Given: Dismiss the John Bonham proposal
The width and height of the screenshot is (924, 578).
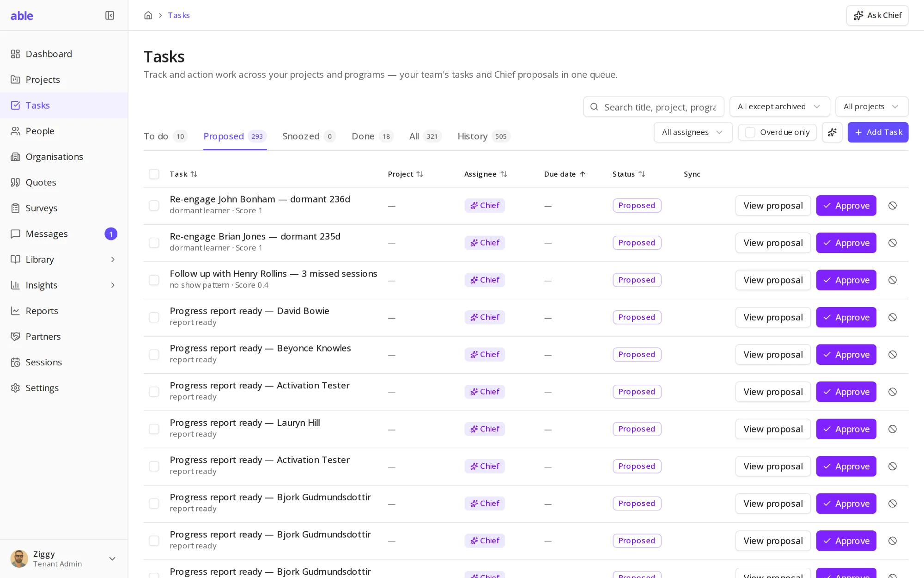Looking at the screenshot, I should click(x=893, y=206).
